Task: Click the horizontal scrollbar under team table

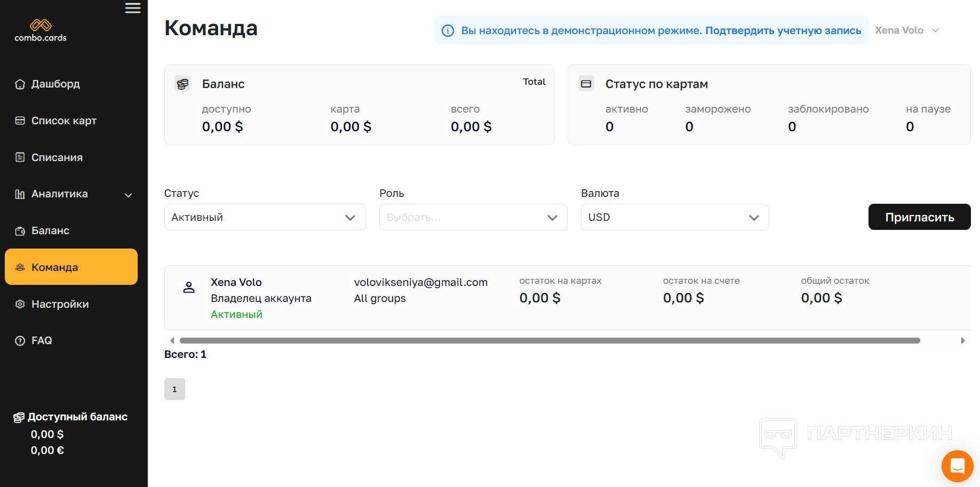Action: [549, 340]
